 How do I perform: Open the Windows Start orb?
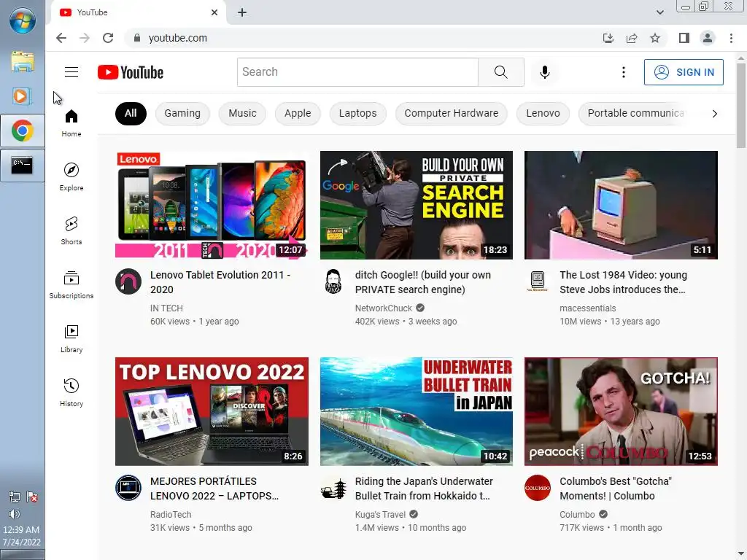tap(23, 20)
